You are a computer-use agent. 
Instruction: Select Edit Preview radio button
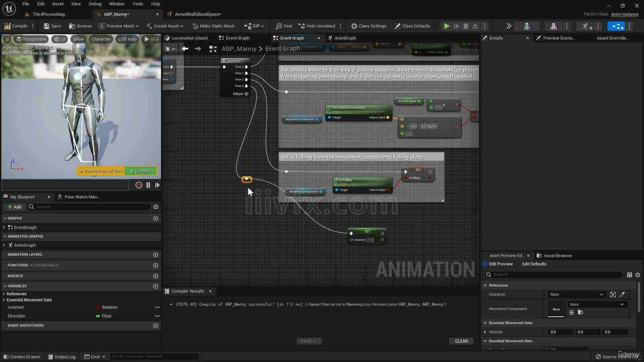485,264
